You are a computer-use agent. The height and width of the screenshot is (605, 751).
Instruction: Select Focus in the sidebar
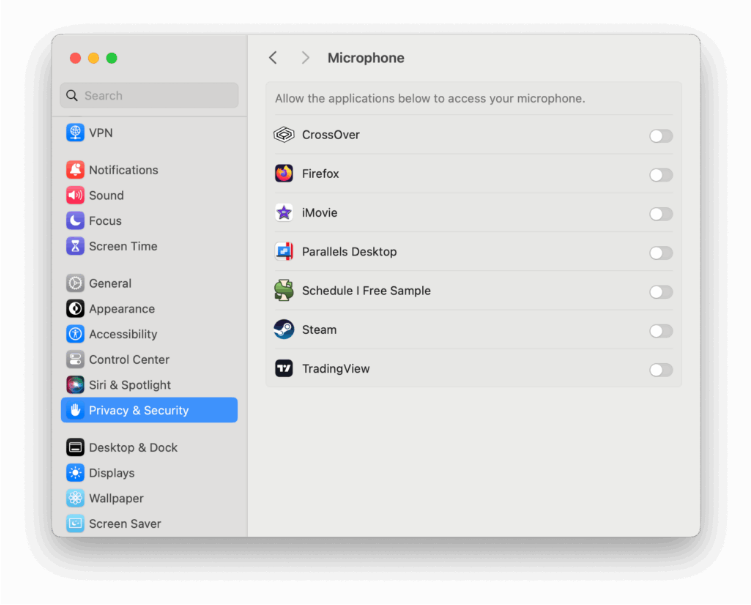149,220
